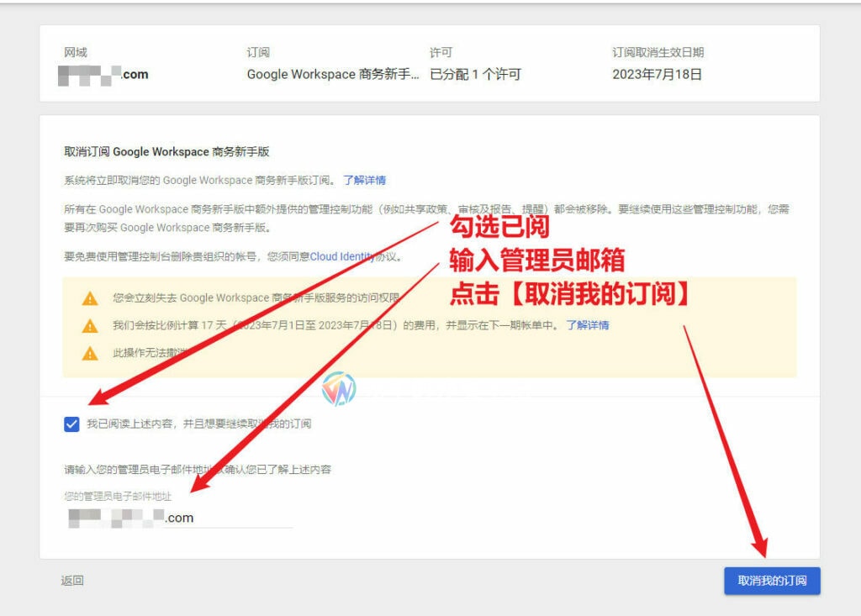The height and width of the screenshot is (616, 861).
Task: Click the red 输入管理员邮箱 annotation text
Action: coord(536,261)
